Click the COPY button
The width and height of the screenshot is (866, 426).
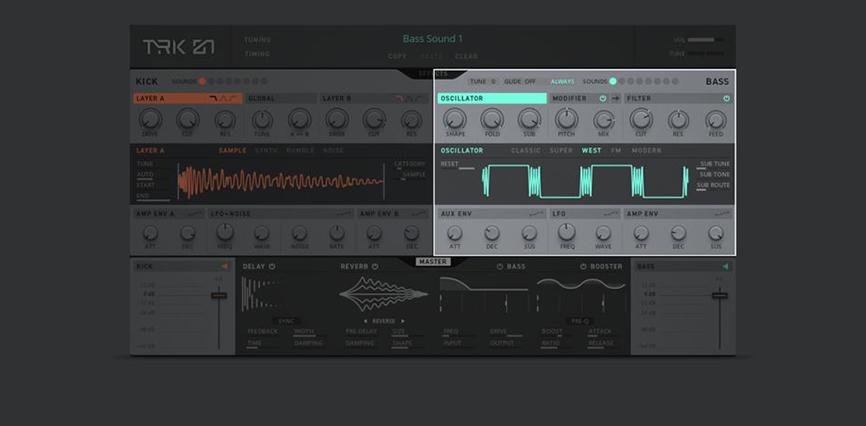(x=397, y=56)
